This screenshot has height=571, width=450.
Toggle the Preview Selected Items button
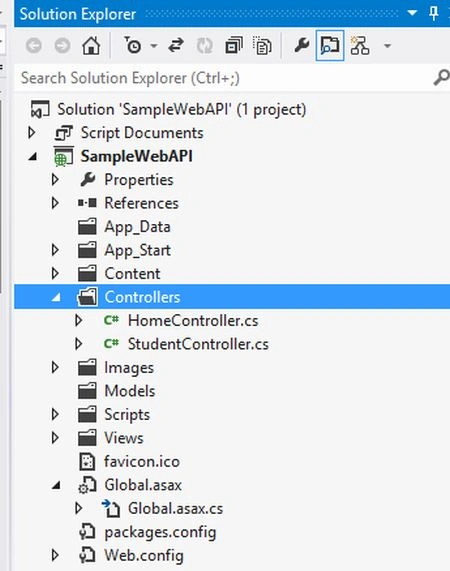click(330, 46)
